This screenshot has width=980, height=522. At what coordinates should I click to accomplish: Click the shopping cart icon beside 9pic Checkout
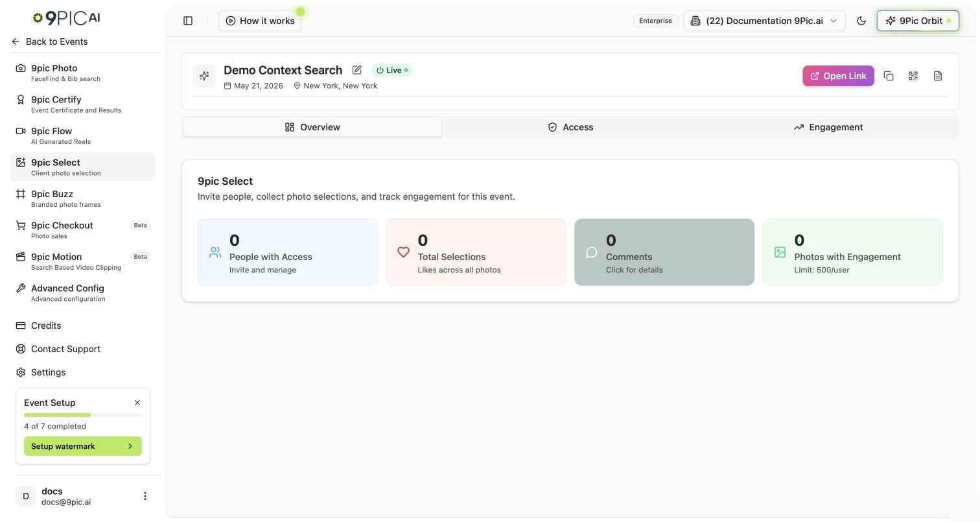(x=21, y=225)
